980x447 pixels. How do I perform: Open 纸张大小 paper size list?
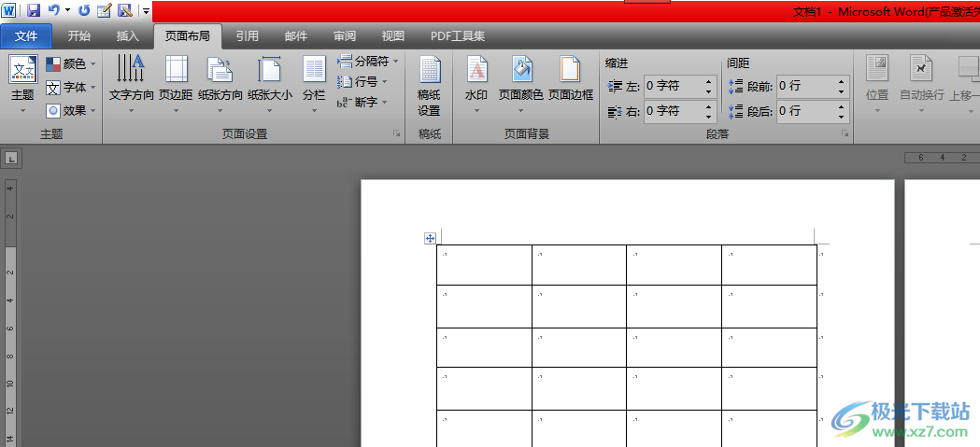(x=269, y=84)
